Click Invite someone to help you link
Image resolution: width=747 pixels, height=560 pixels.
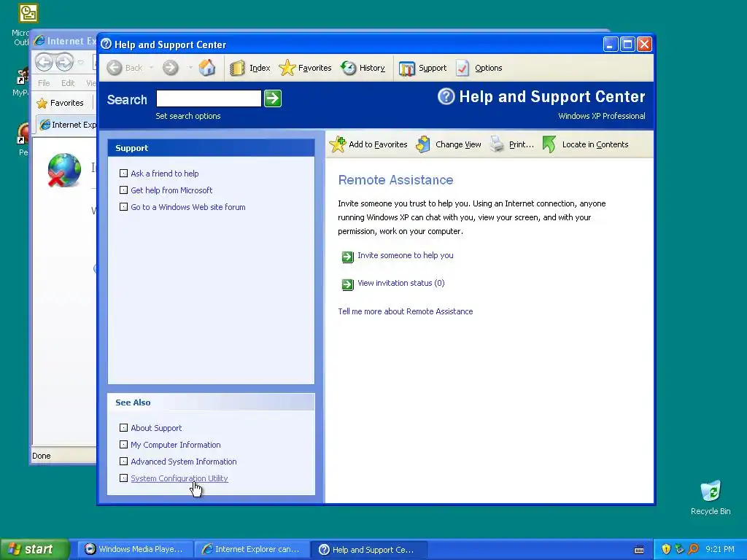coord(406,255)
